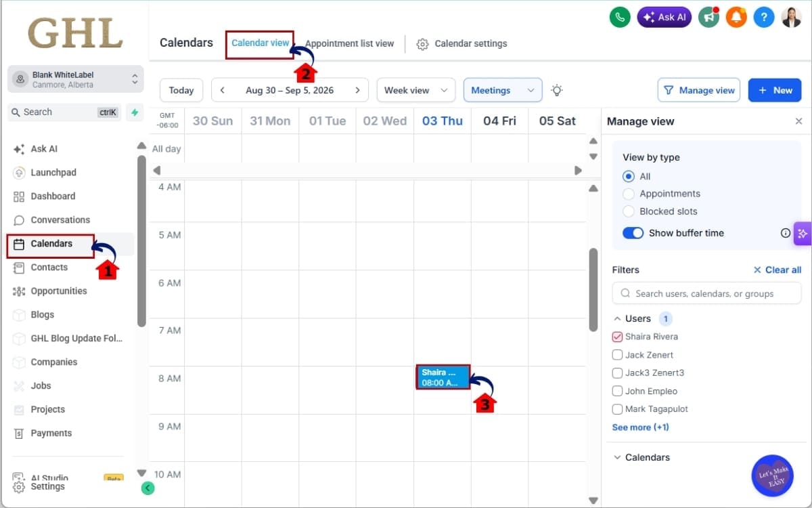Click the lightbulb icon next to Meetings
Image resolution: width=812 pixels, height=508 pixels.
pos(557,90)
